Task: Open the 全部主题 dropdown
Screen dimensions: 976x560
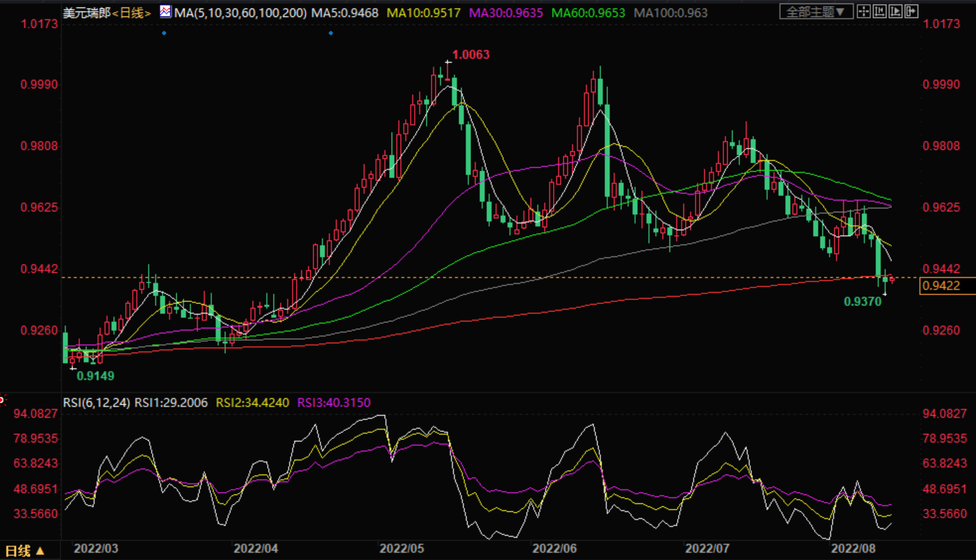Action: [816, 12]
